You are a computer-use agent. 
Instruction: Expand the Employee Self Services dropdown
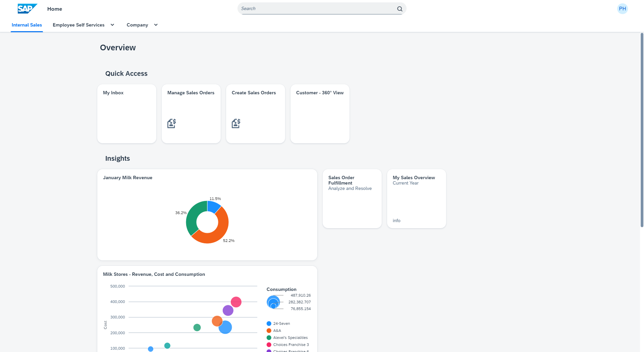pyautogui.click(x=112, y=24)
